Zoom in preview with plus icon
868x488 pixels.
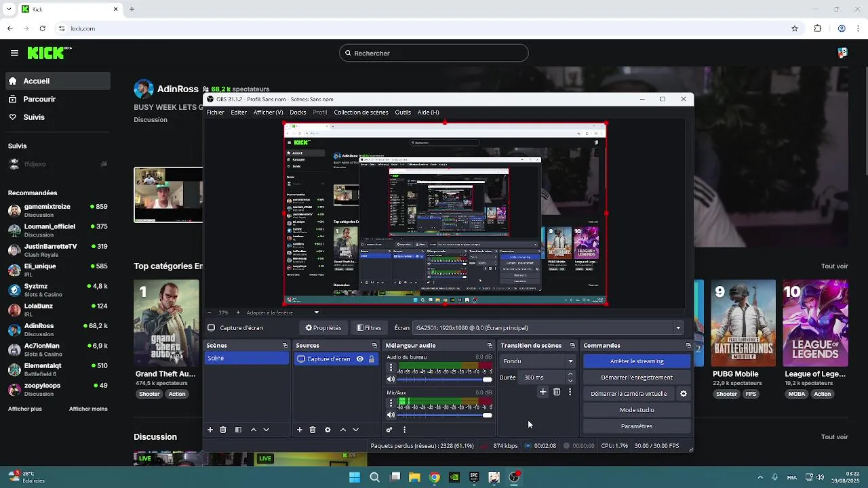(x=239, y=312)
